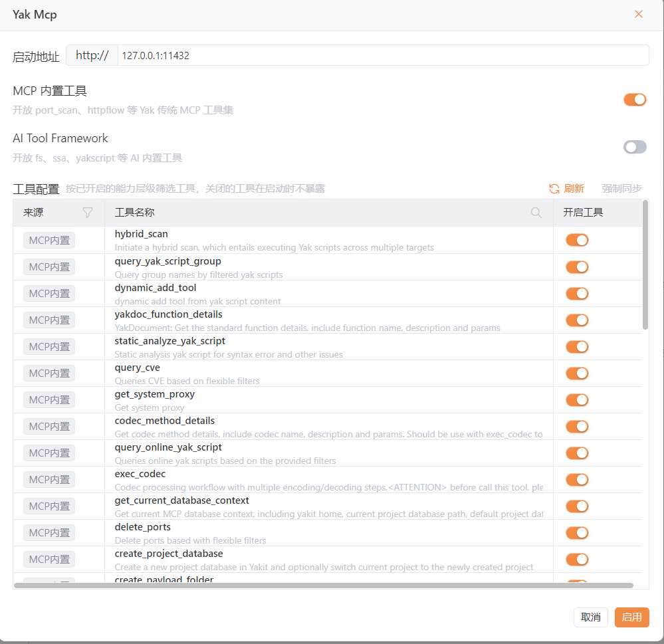The width and height of the screenshot is (664, 644).
Task: Click the horizontal scrollbar under table
Action: (324, 585)
